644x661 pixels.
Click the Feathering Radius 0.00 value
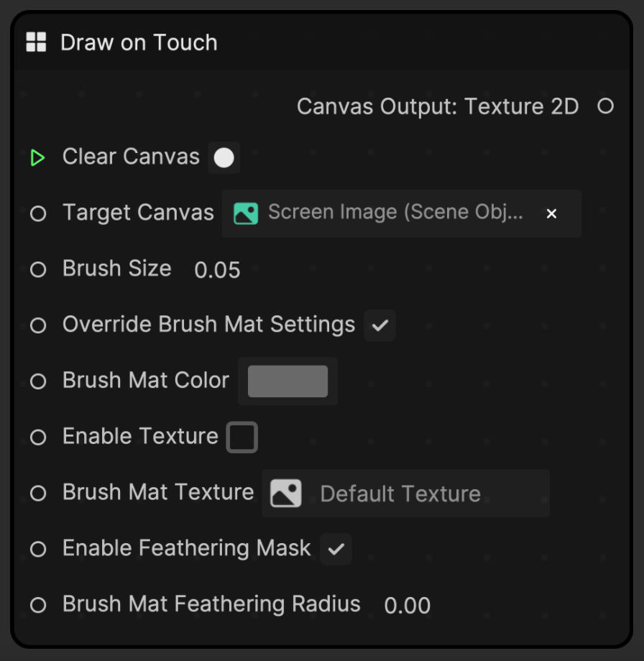click(x=407, y=606)
